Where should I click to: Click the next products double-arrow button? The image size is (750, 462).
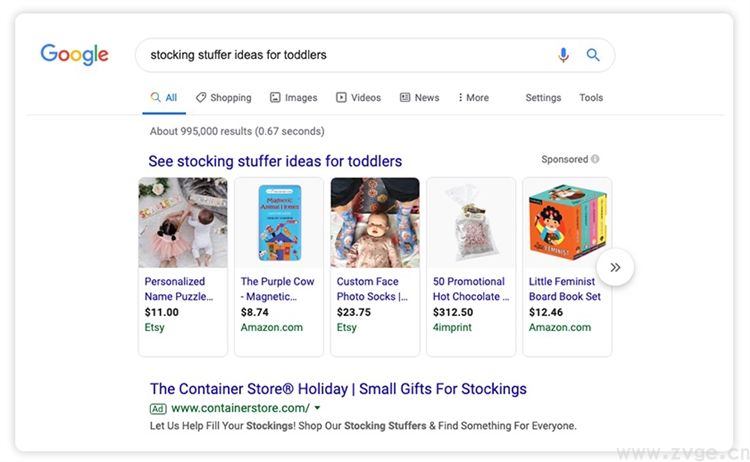click(x=615, y=267)
